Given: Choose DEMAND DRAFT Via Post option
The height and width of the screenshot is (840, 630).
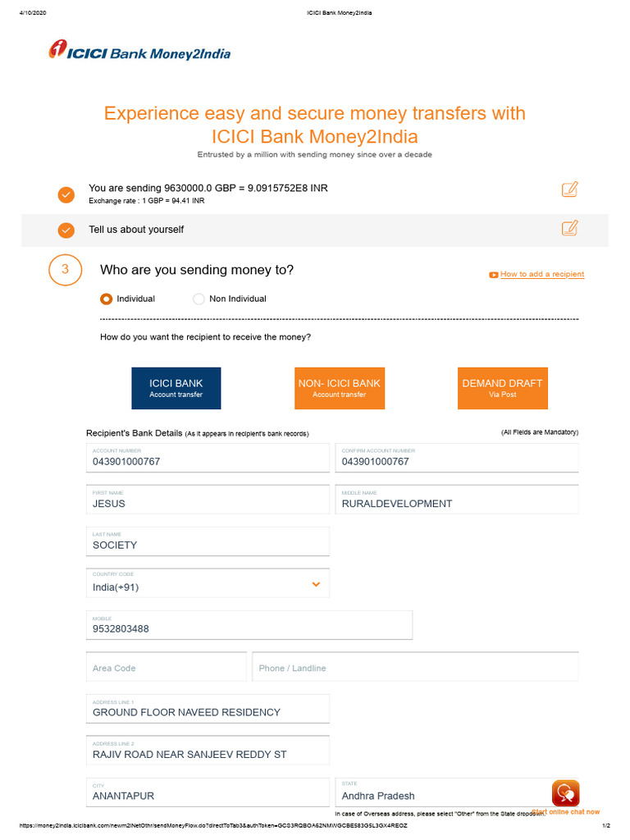Looking at the screenshot, I should pos(503,388).
